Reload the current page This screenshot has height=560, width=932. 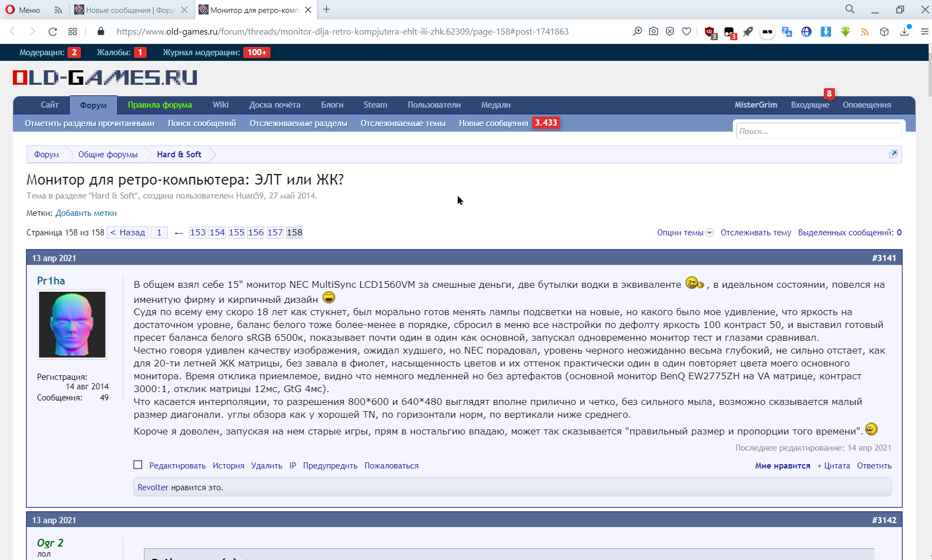53,32
